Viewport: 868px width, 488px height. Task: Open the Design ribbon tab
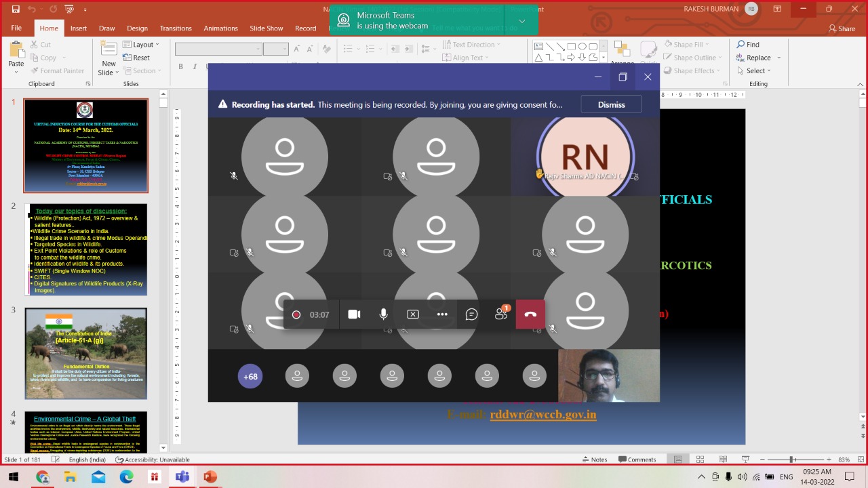tap(137, 28)
